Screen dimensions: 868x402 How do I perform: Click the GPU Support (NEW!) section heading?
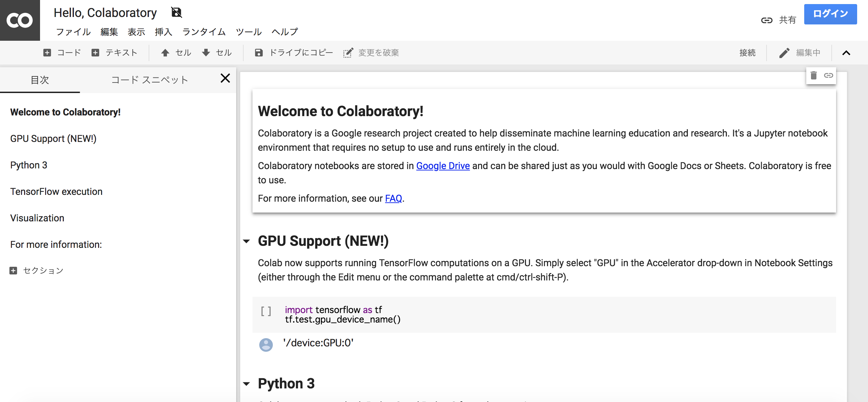point(323,241)
